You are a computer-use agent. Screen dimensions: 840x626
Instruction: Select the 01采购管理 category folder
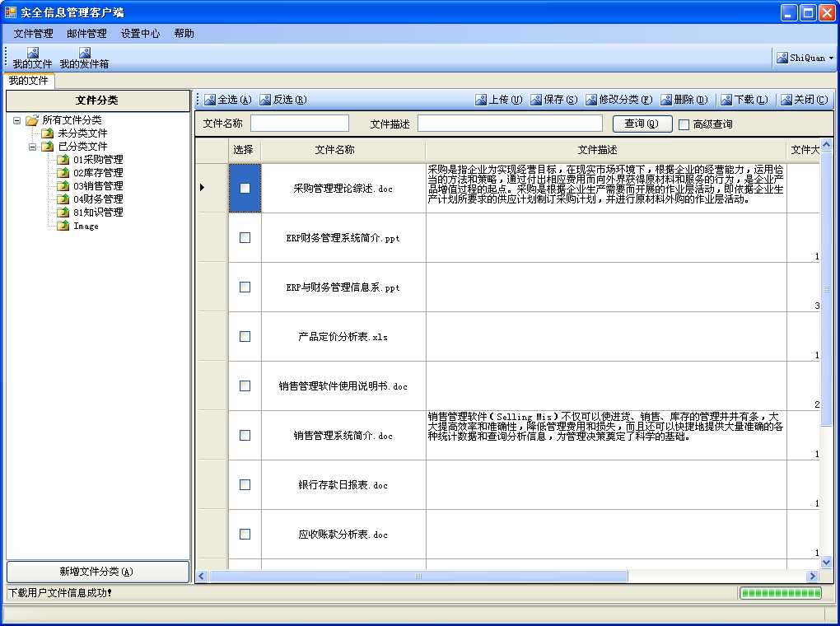(x=91, y=159)
